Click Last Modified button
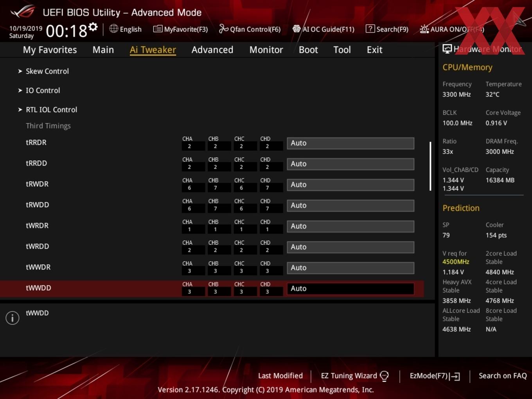 [x=280, y=376]
